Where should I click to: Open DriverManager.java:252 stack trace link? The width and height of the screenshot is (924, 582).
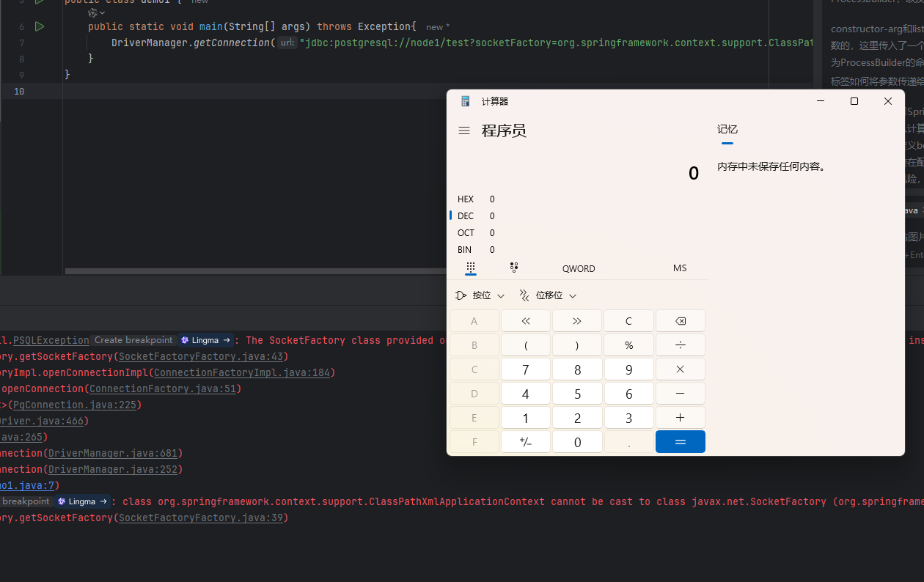112,469
